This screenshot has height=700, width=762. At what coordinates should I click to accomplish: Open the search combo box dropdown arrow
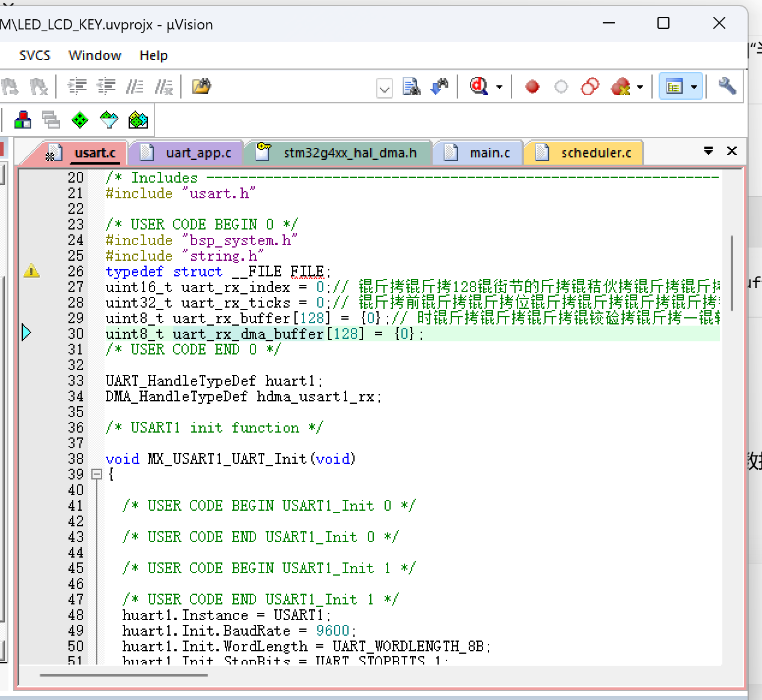(x=385, y=89)
